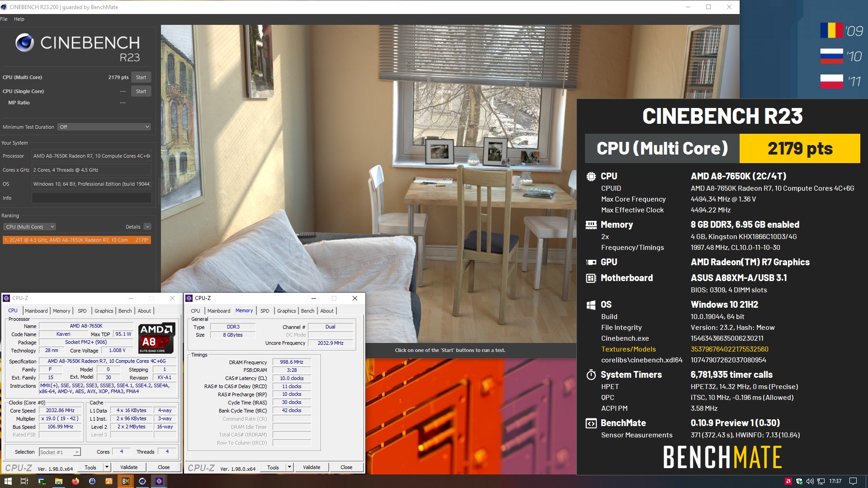
Task: Launch Firefox from the taskbar
Action: [75, 481]
